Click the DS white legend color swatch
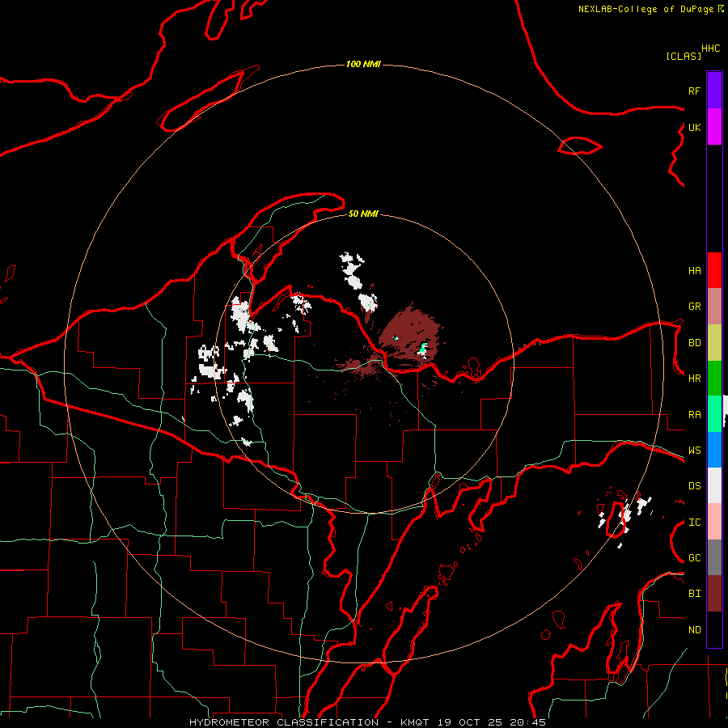728x728 pixels. pos(714,485)
